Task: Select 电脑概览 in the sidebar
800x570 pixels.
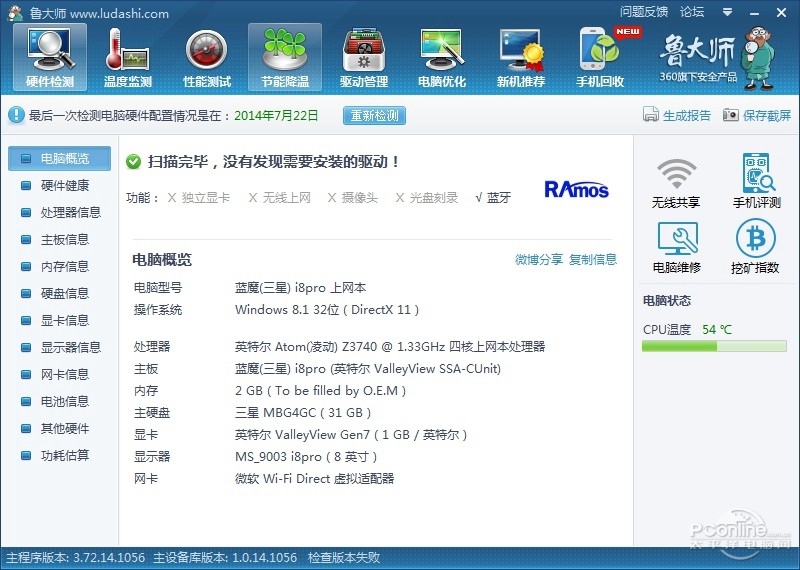Action: pos(59,159)
